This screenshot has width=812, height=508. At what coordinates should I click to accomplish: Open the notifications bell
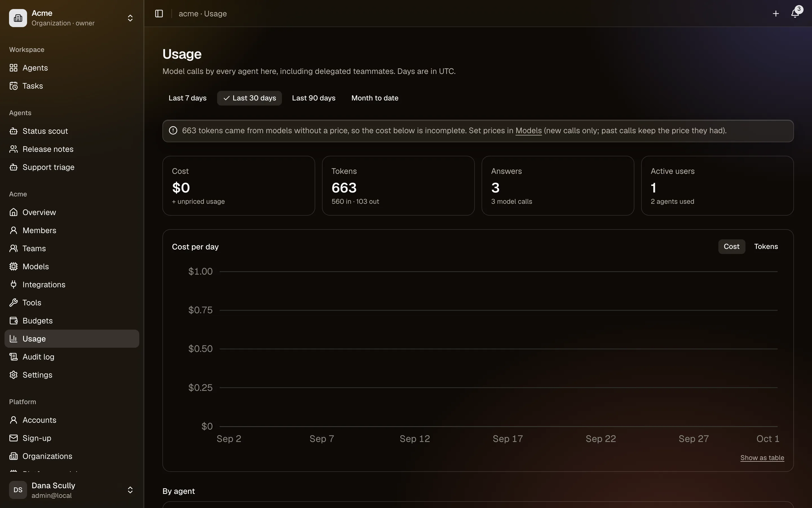click(x=795, y=14)
